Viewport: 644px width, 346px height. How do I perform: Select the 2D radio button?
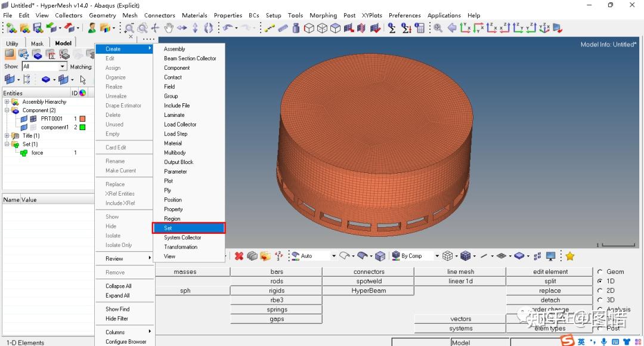[599, 291]
